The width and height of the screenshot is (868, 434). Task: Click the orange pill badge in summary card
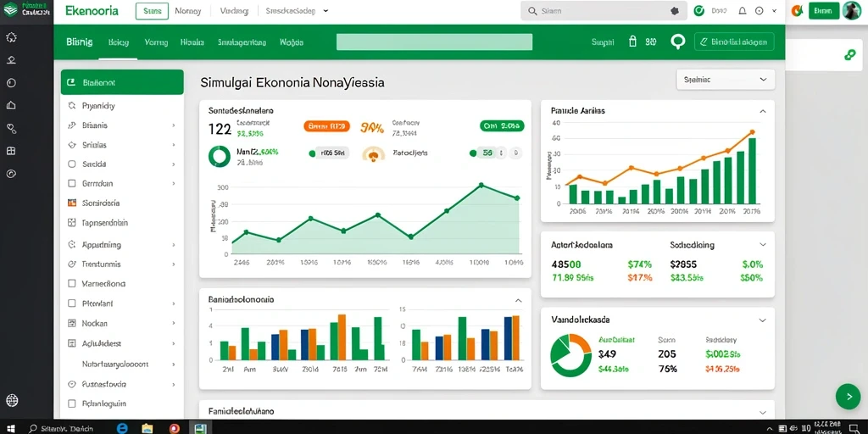pos(326,126)
